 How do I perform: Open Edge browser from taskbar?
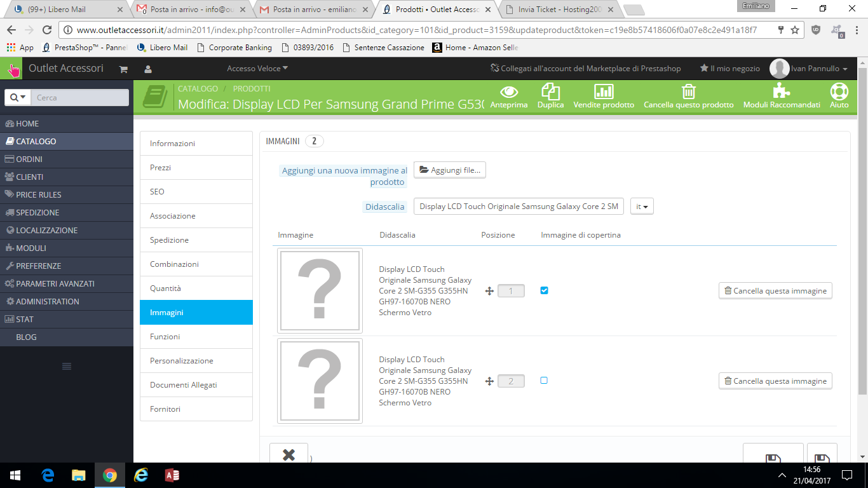48,475
